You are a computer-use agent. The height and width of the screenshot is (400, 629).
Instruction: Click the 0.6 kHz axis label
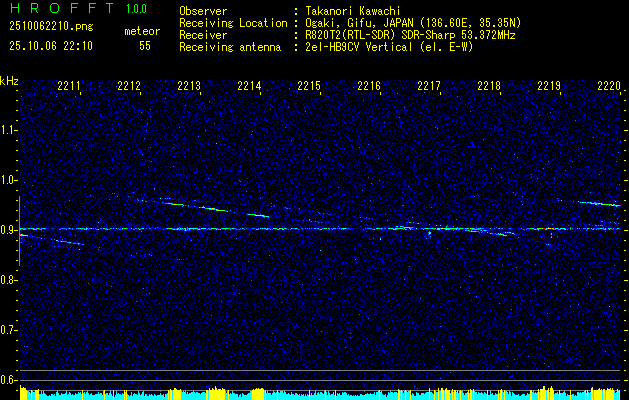point(8,380)
